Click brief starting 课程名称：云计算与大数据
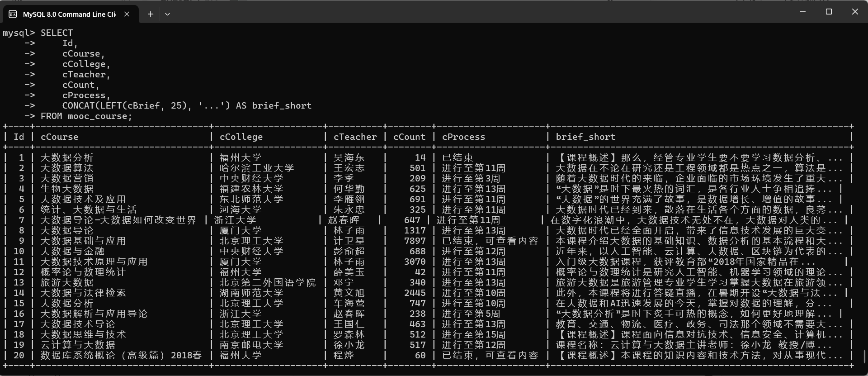 [x=694, y=345]
